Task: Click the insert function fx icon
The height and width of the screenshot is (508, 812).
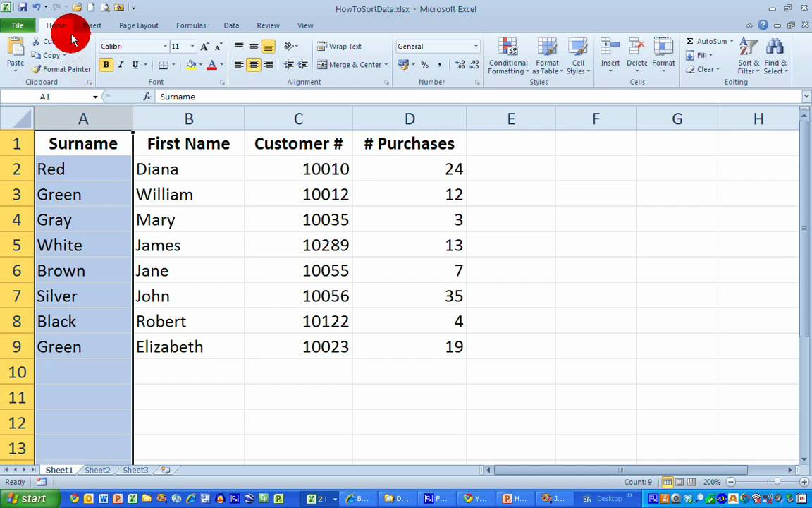Action: (147, 97)
